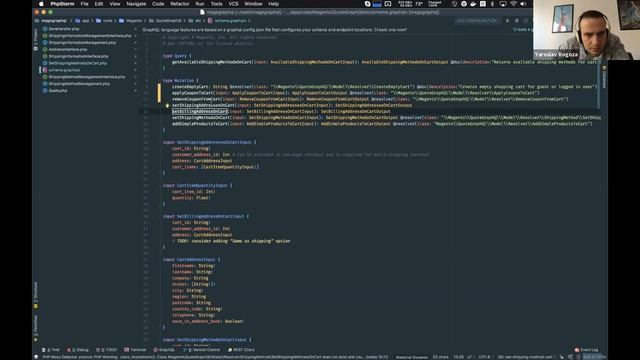Open the Apple menu

[x=41, y=4]
